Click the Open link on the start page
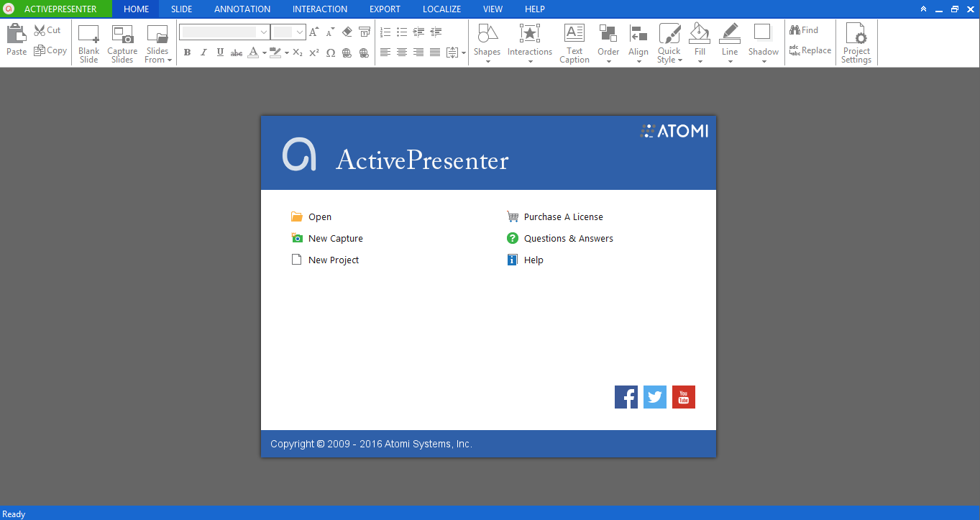This screenshot has width=980, height=520. (311, 217)
